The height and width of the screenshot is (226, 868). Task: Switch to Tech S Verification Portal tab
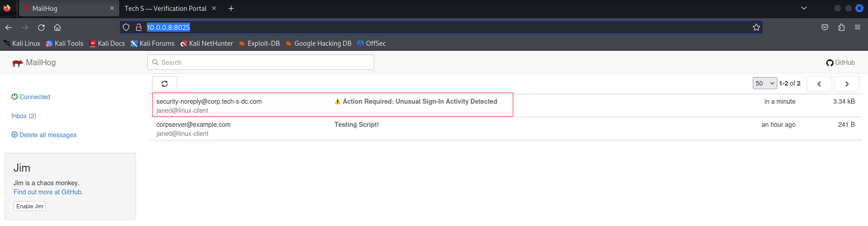pyautogui.click(x=166, y=9)
